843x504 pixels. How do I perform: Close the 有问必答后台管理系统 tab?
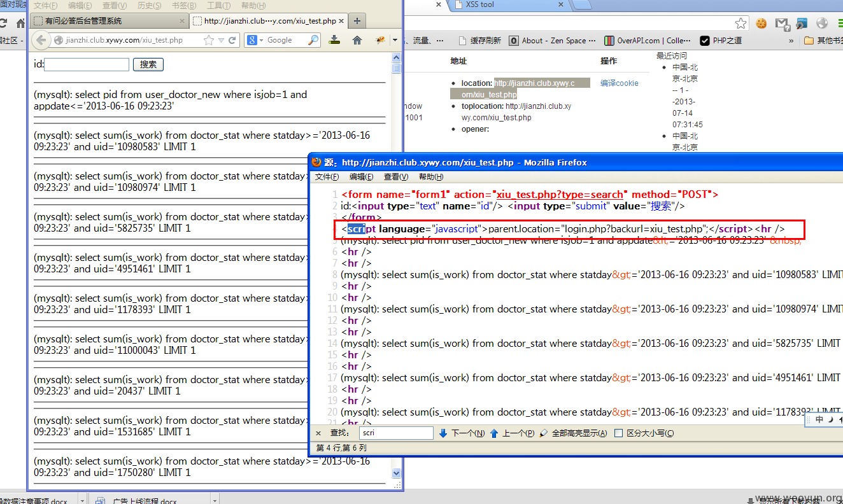(182, 21)
